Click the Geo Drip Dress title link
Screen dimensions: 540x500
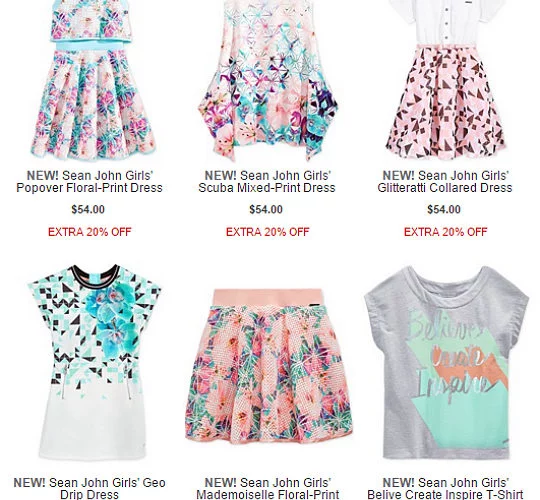(x=90, y=488)
